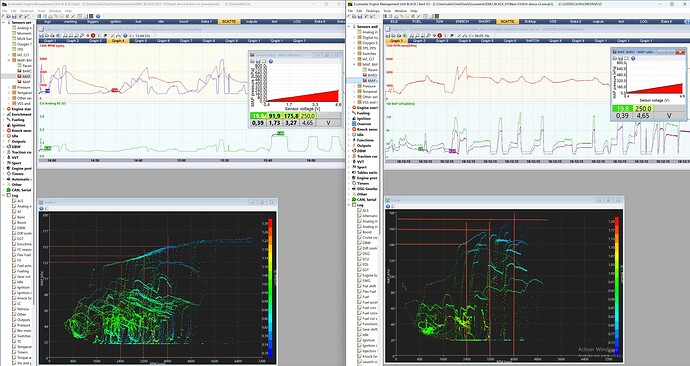690x366 pixels.
Task: Click the red record icon in right graph log toolbar
Action: click(x=440, y=35)
